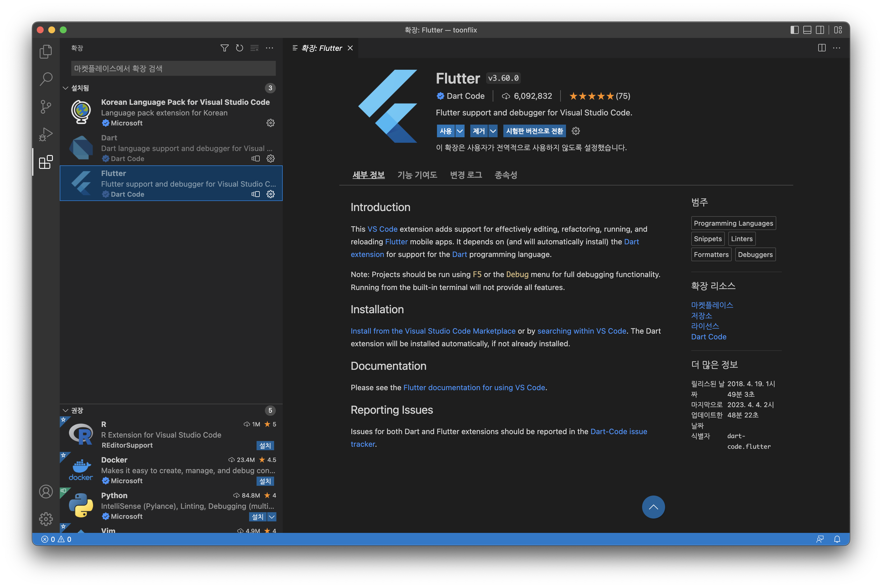The height and width of the screenshot is (588, 882).
Task: Click the feedback icon in status bar
Action: (820, 539)
